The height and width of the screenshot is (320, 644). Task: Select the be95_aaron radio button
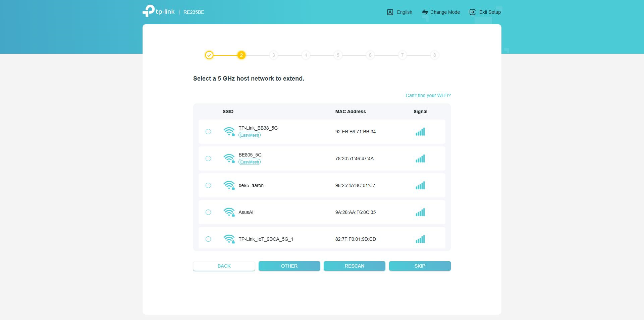(x=208, y=185)
